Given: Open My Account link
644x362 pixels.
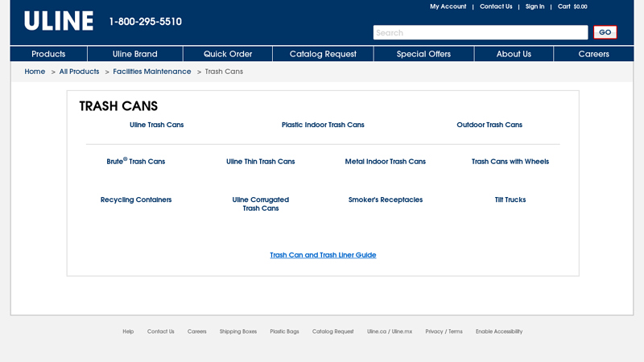Looking at the screenshot, I should pyautogui.click(x=448, y=6).
